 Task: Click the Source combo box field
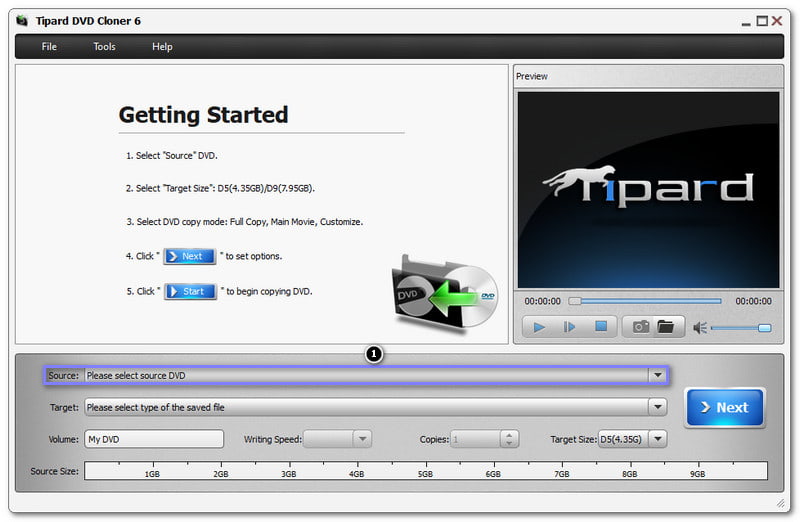pyautogui.click(x=376, y=376)
